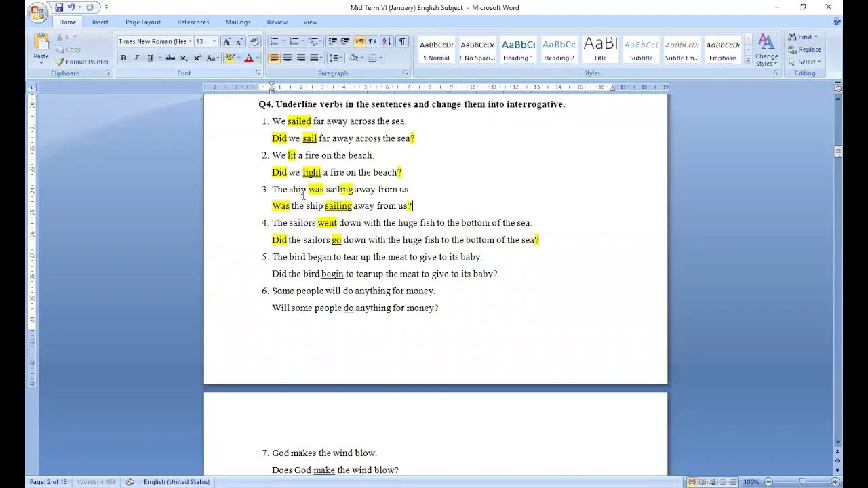
Task: Apply strikethrough
Action: tap(170, 58)
